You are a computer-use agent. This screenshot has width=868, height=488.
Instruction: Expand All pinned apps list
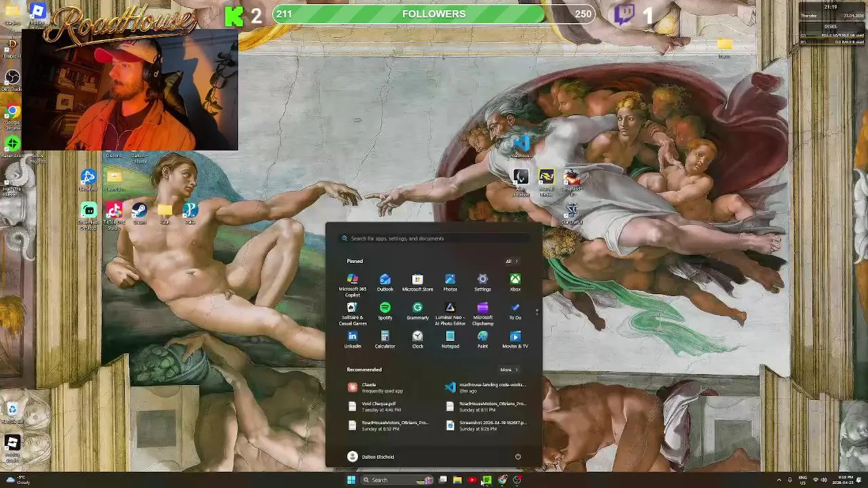(511, 261)
